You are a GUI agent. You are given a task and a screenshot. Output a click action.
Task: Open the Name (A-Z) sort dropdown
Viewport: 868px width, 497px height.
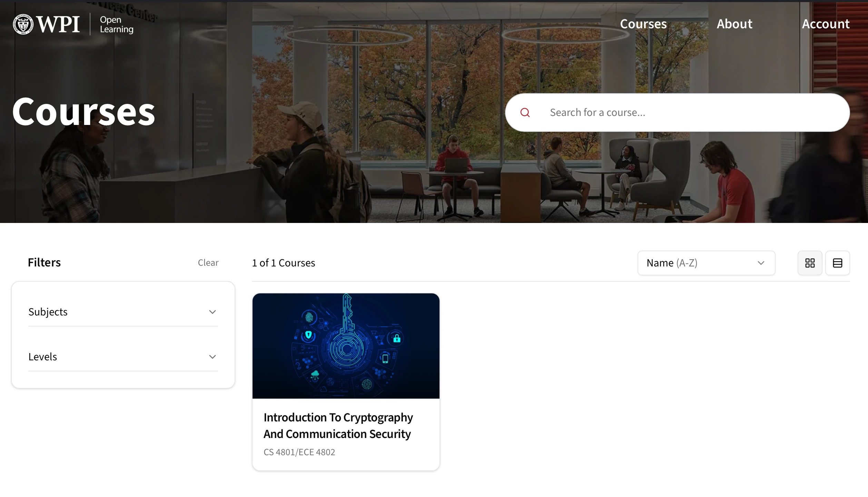point(697,263)
